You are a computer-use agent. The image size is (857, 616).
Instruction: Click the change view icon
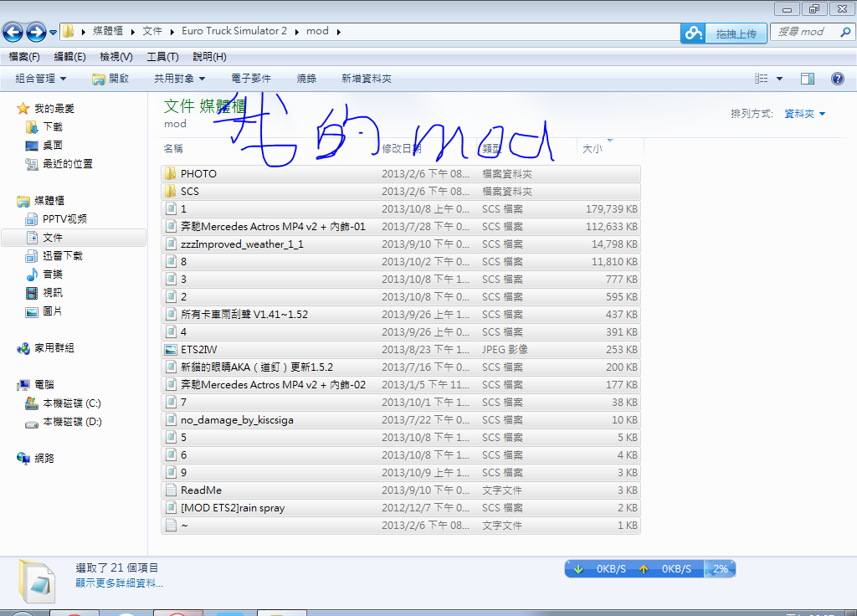coord(762,79)
